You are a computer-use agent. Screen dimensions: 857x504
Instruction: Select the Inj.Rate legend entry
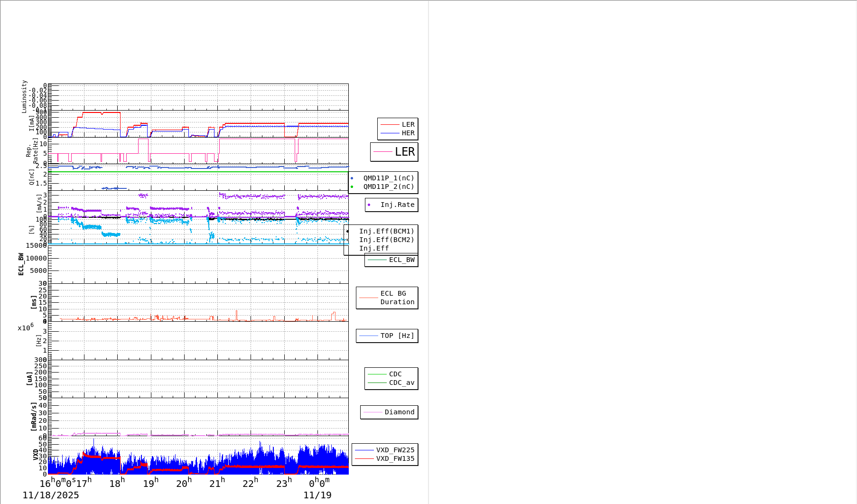[397, 205]
